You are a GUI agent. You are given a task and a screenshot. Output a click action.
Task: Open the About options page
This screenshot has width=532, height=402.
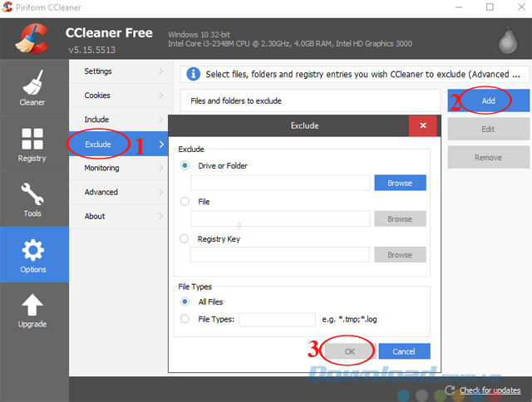(x=119, y=216)
